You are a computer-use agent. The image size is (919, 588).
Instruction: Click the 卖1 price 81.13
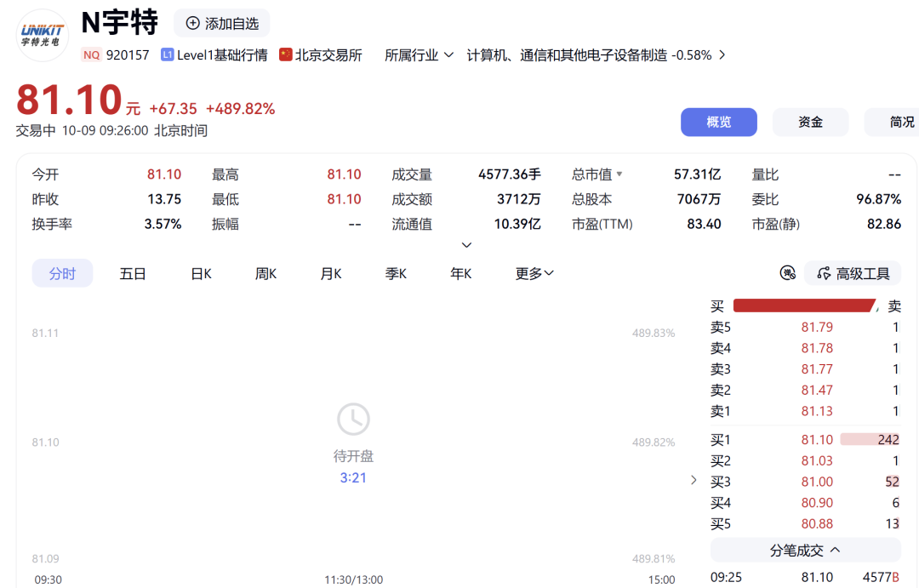(x=817, y=412)
